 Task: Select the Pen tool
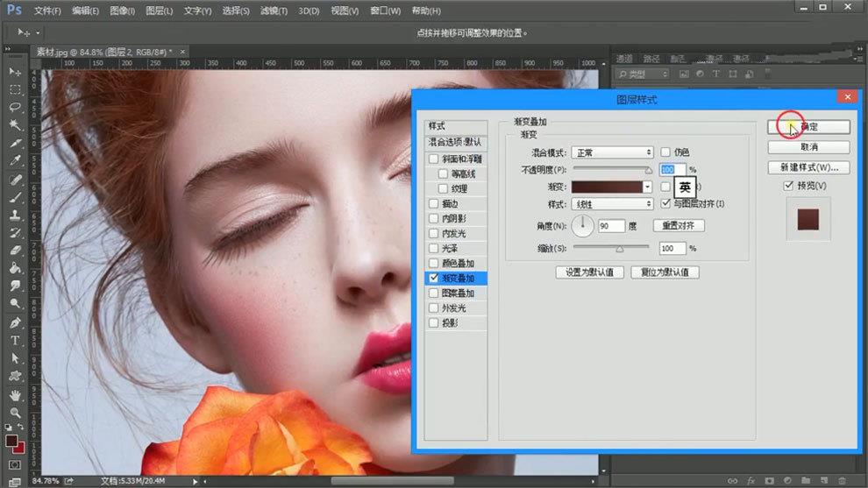click(15, 322)
